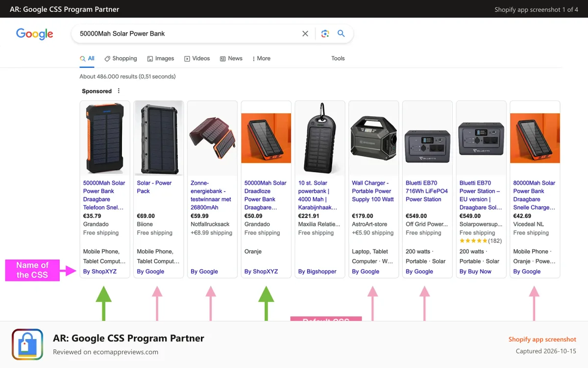Click the Google logo

point(34,34)
